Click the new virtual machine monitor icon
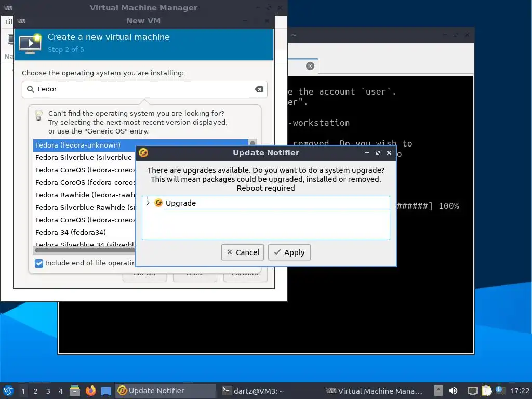Screen dimensions: 532x399 [30, 44]
